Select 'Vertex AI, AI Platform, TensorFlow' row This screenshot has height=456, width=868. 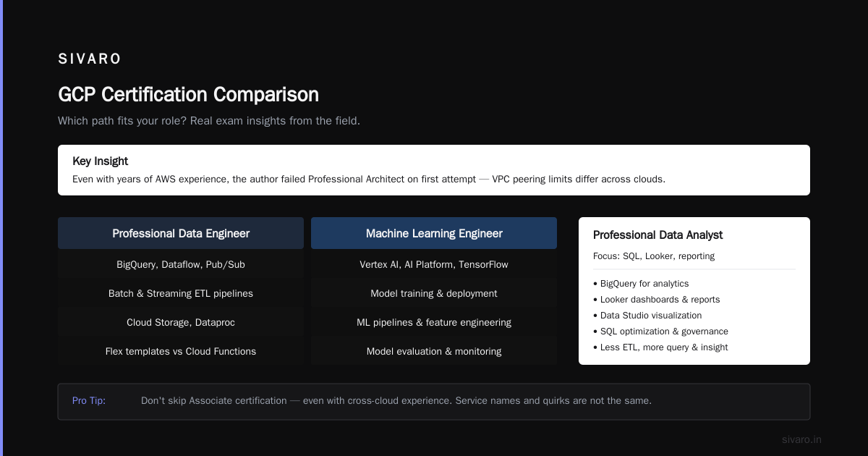434,264
